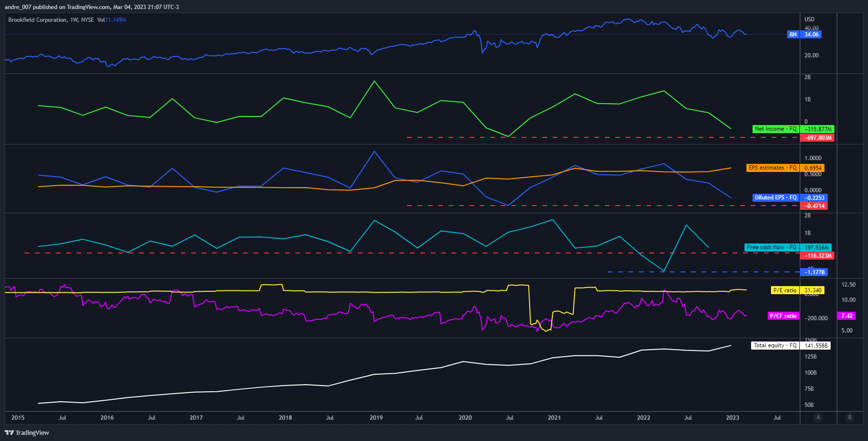Click the -315.877M net income value

tap(817, 129)
